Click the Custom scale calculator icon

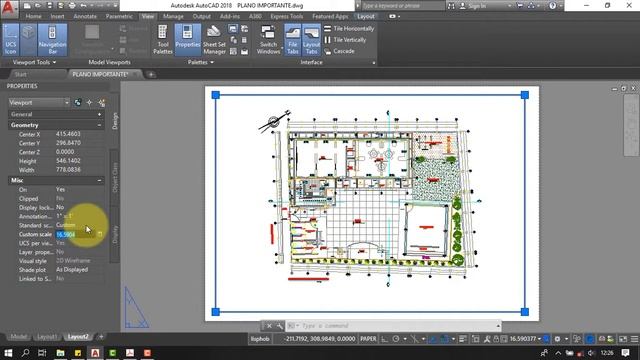click(x=100, y=234)
